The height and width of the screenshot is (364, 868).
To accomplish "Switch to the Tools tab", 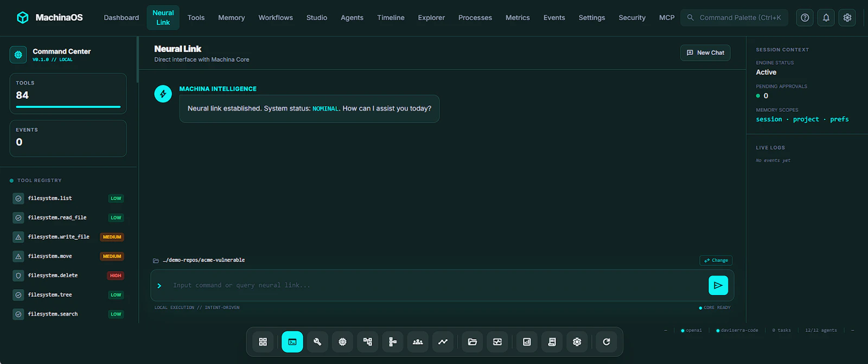I will pos(196,17).
